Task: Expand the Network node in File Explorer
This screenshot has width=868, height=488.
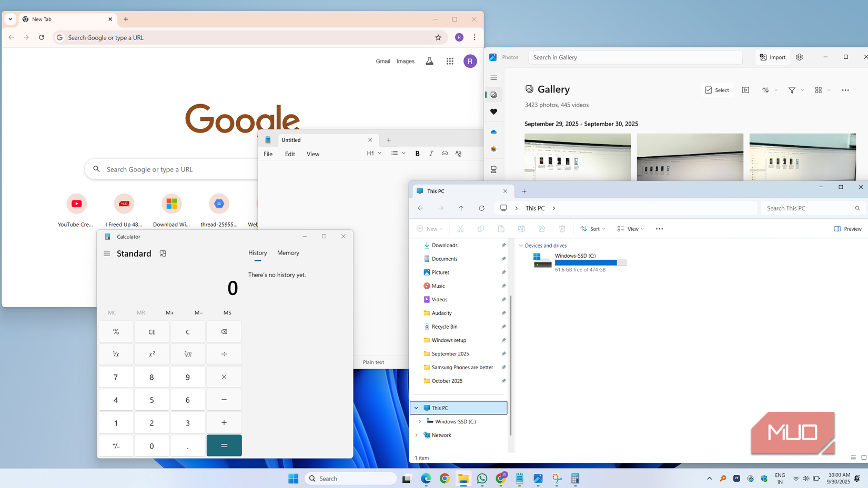Action: (417, 435)
